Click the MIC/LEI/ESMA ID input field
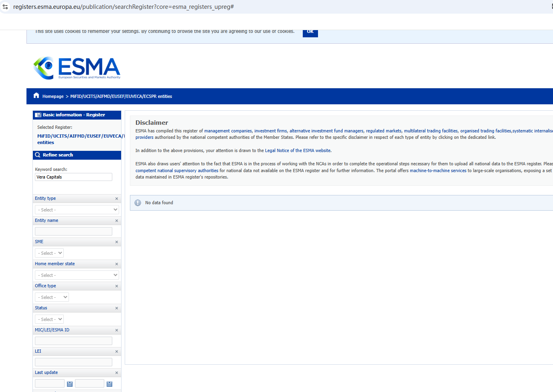 click(x=73, y=341)
